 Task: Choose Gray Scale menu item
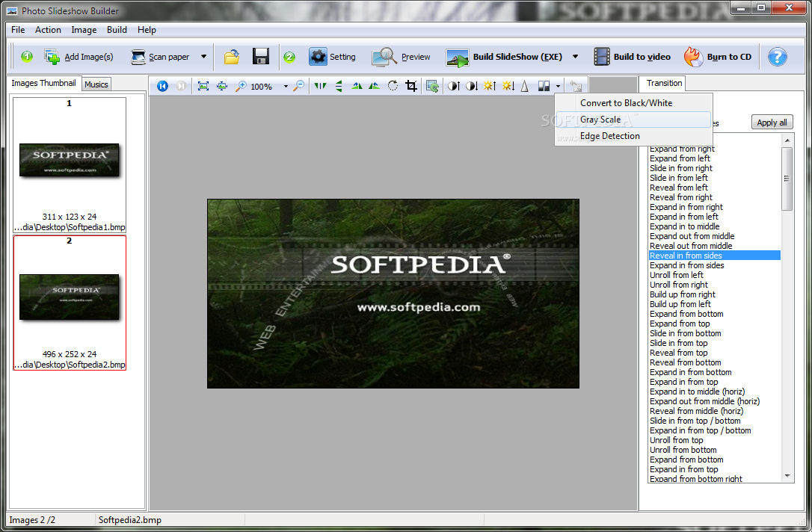[633, 120]
